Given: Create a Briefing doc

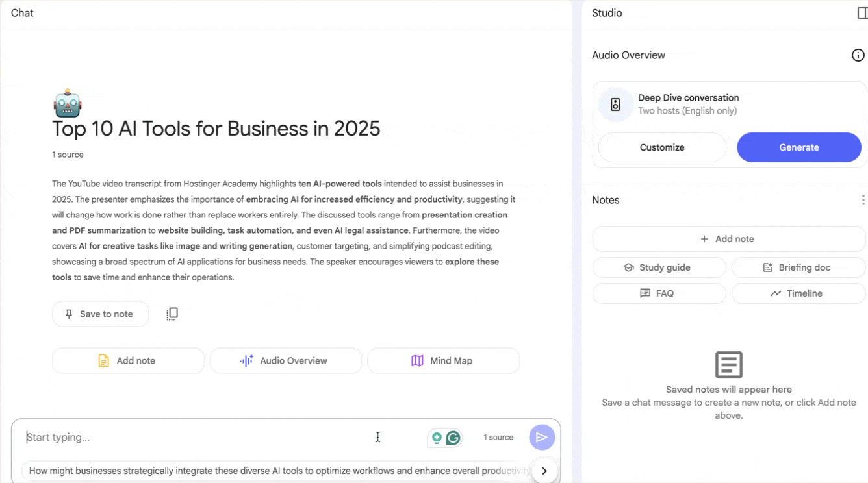Looking at the screenshot, I should [x=798, y=267].
